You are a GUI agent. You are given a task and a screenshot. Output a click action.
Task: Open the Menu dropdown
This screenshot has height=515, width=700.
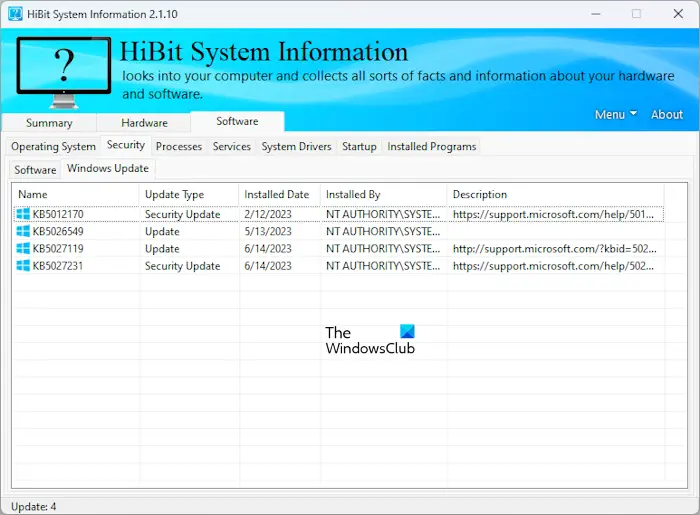click(615, 114)
